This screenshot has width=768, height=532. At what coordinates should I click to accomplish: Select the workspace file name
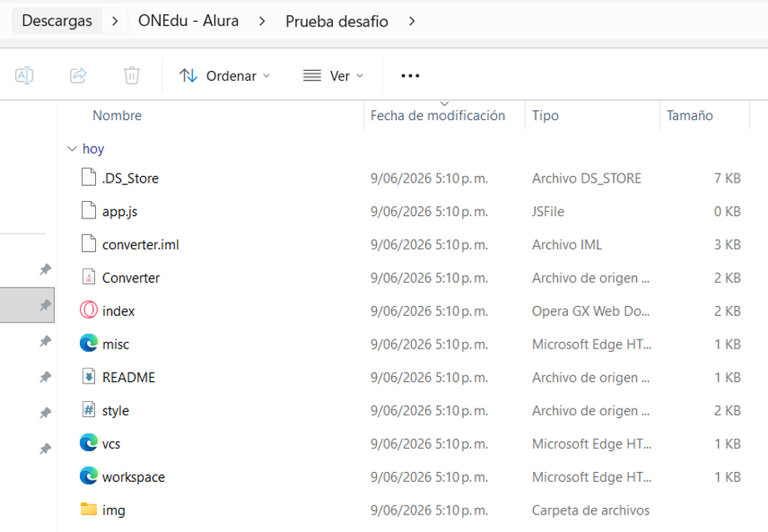pos(133,478)
